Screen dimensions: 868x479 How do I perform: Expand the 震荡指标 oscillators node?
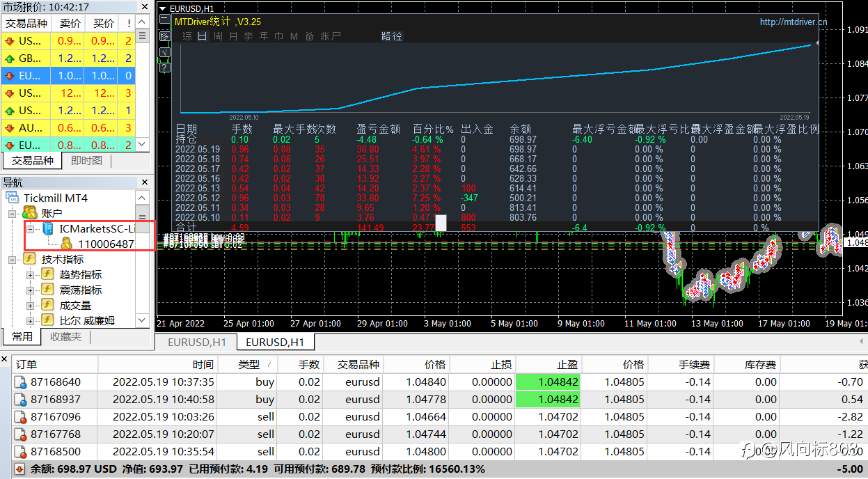point(31,290)
